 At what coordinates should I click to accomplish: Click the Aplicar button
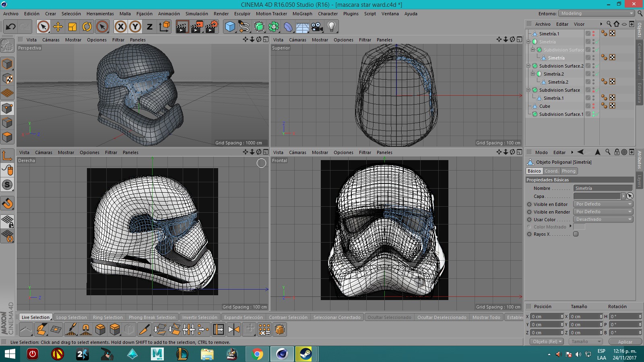click(625, 341)
